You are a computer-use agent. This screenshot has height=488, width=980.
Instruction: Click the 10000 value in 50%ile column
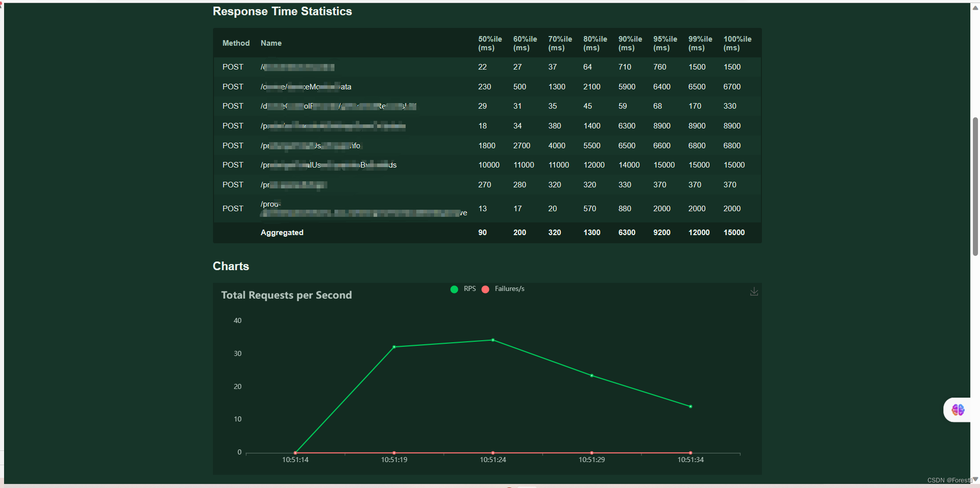point(489,165)
